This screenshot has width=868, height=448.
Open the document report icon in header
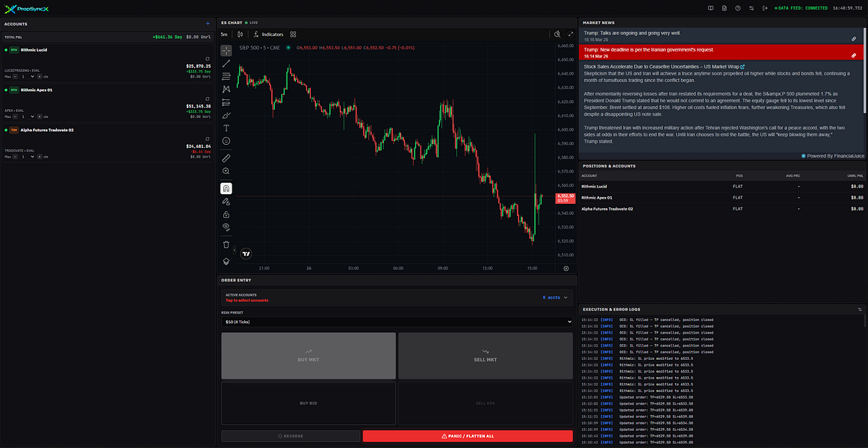724,7
